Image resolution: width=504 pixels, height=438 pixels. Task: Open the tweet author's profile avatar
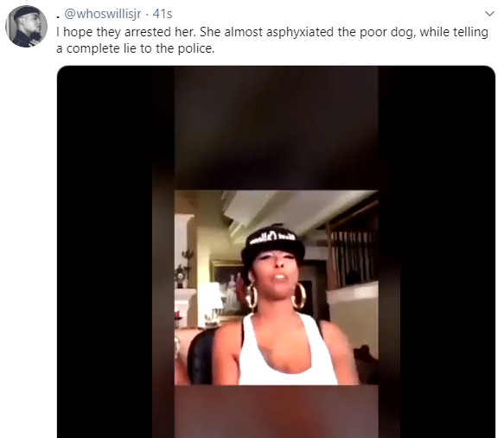pos(26,27)
